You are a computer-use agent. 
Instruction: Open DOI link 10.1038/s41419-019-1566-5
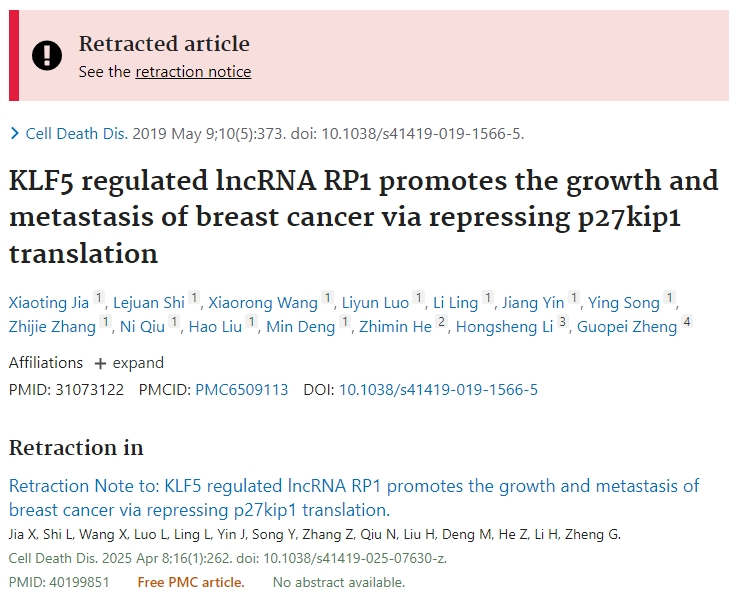tap(438, 390)
